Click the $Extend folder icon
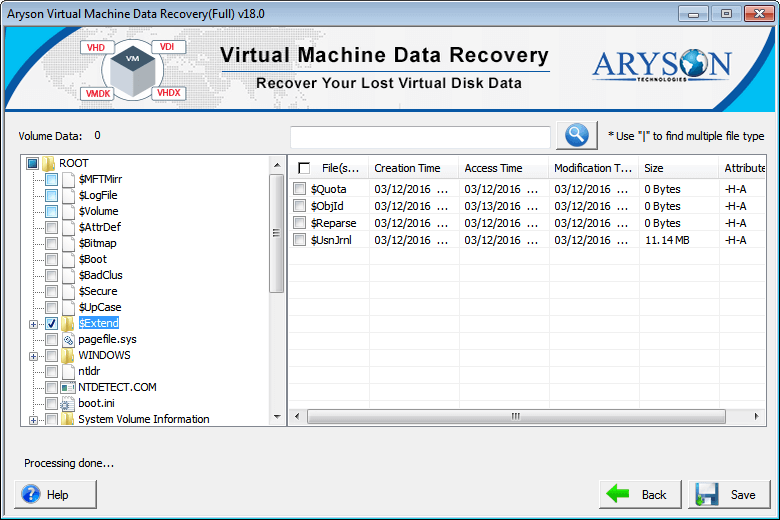 [x=68, y=323]
